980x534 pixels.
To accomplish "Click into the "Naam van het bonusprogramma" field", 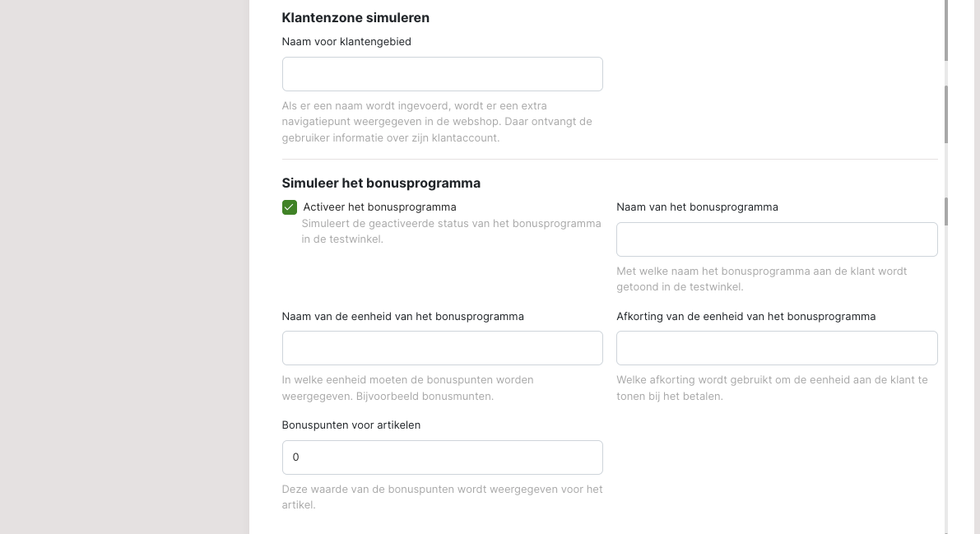I will coord(776,239).
